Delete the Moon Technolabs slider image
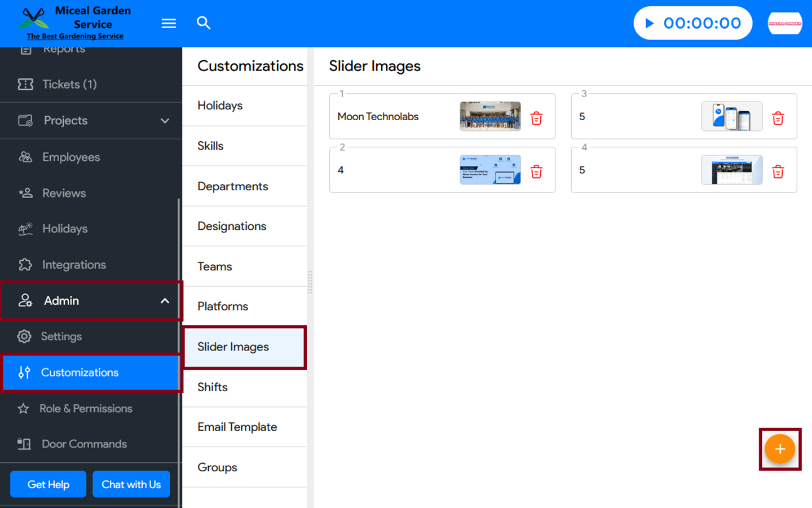The image size is (812, 508). [536, 118]
